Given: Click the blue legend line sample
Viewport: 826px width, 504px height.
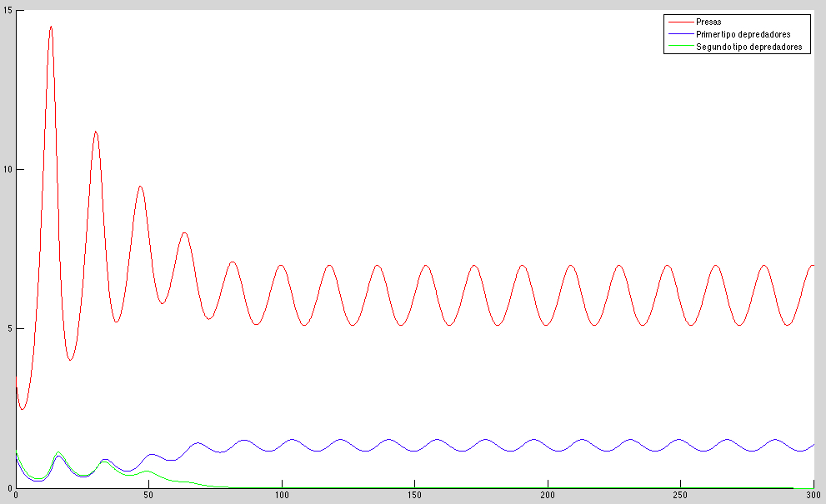Looking at the screenshot, I should tap(679, 34).
